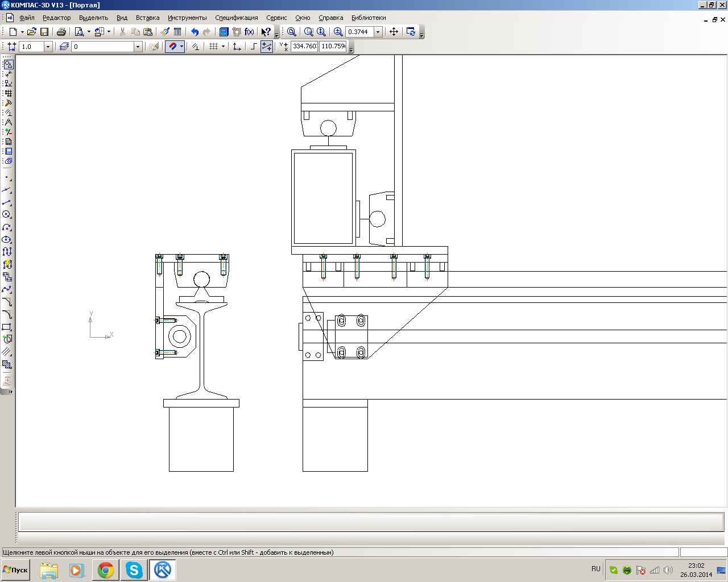Select the Ellipse tool
This screenshot has width=728, height=582.
[7, 239]
